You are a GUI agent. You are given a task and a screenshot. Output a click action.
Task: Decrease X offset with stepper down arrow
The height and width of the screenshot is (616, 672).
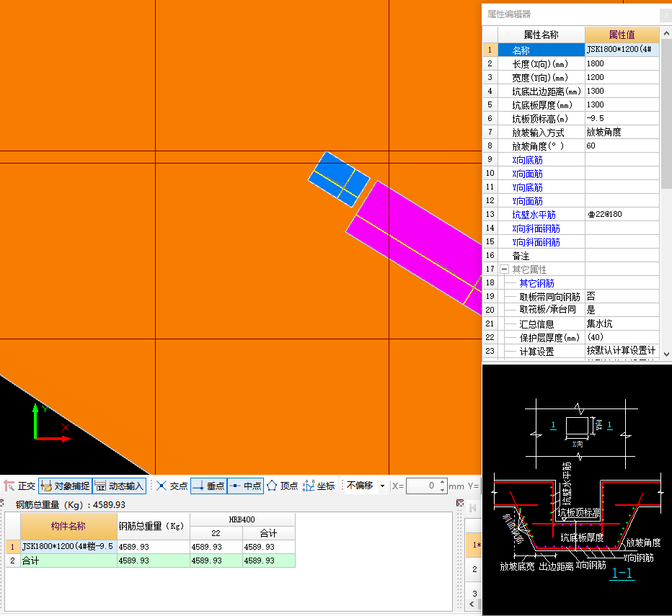[x=443, y=490]
